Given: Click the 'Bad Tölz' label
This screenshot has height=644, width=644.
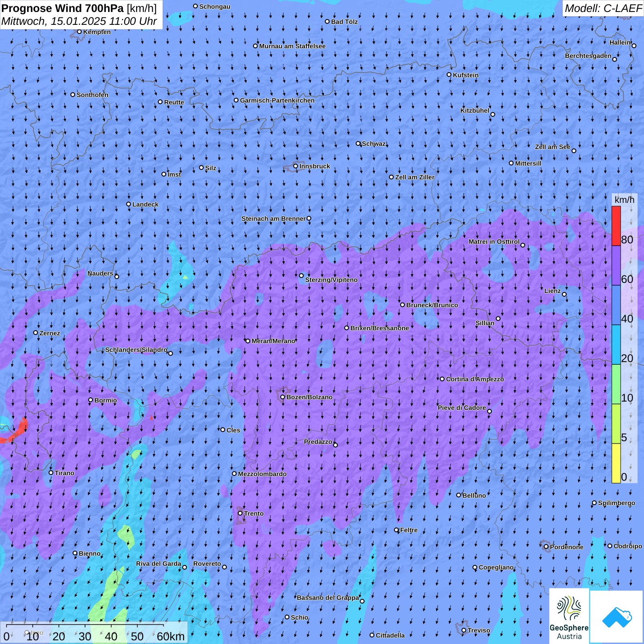Looking at the screenshot, I should pyautogui.click(x=345, y=22).
